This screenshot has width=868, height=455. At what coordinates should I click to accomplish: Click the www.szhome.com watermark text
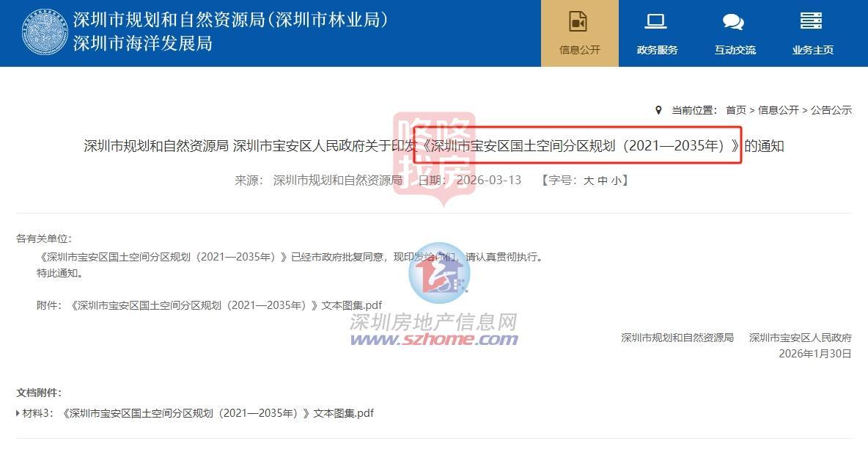coord(434,338)
